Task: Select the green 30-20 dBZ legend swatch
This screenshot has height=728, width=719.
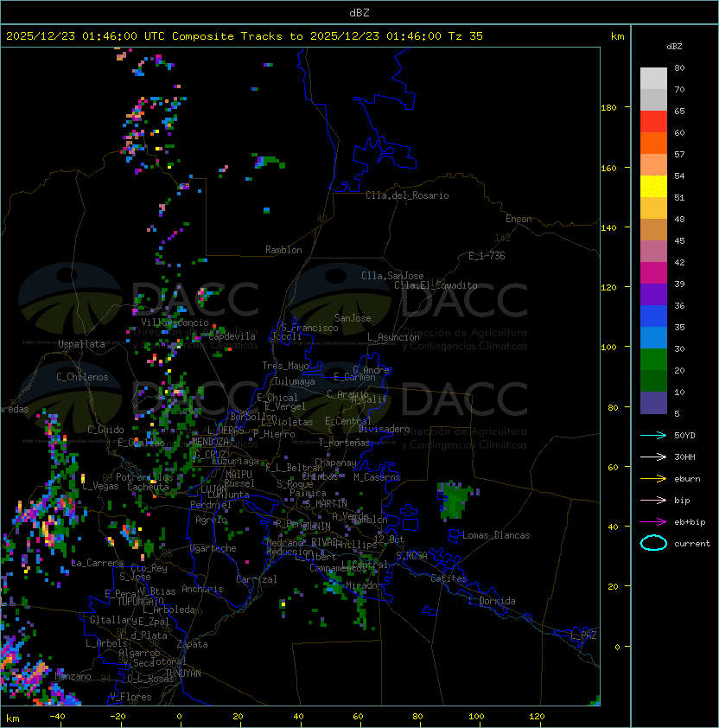Action: click(x=653, y=359)
